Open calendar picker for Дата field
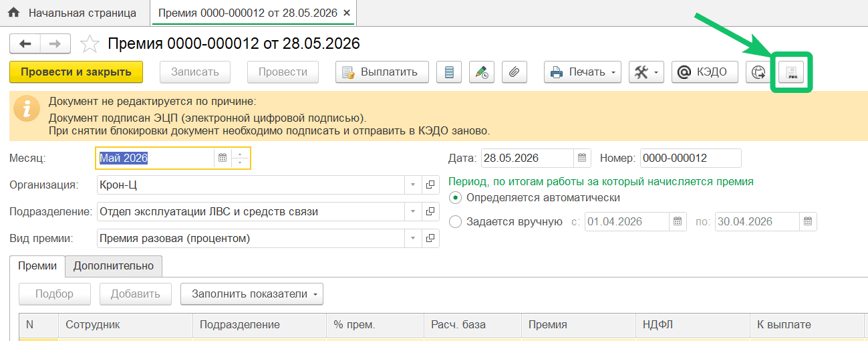The image size is (868, 341). 583,158
